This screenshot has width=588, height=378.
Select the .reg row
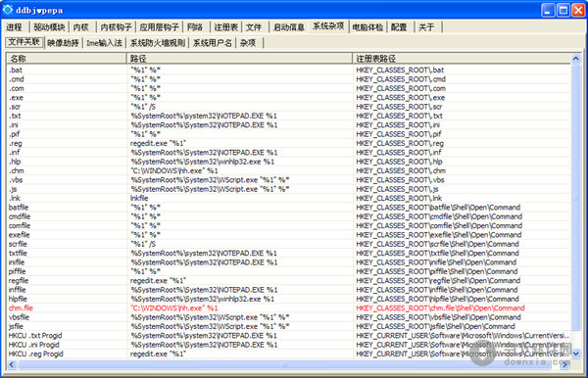(289, 143)
